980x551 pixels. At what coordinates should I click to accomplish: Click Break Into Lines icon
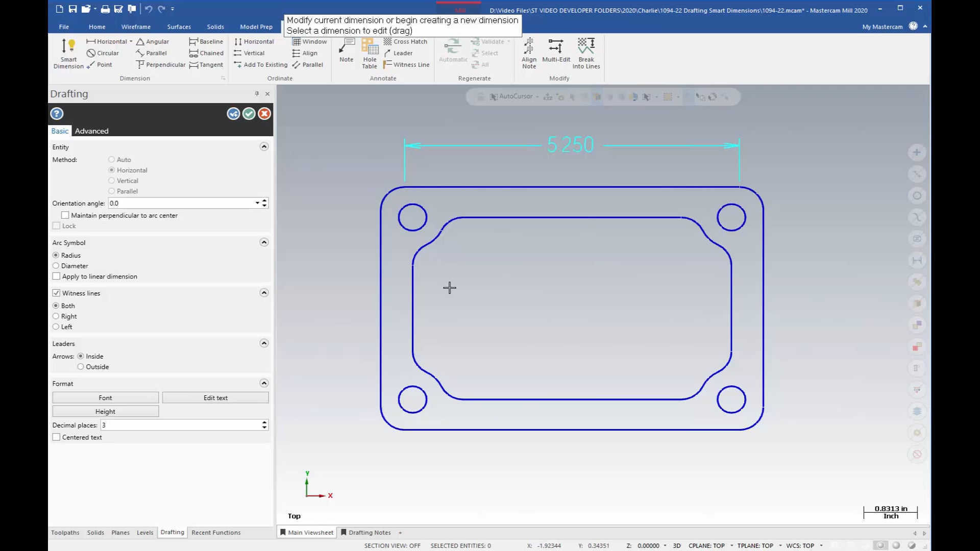click(x=585, y=46)
